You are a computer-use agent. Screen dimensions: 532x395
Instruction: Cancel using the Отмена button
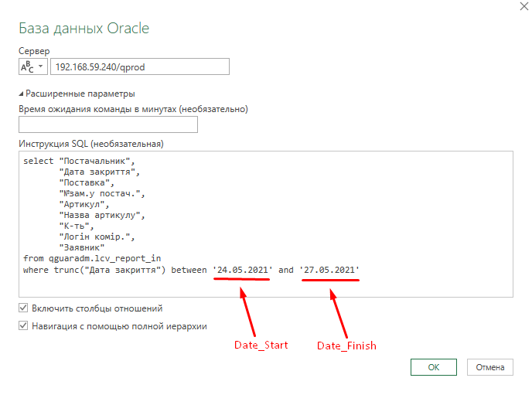pyautogui.click(x=490, y=367)
